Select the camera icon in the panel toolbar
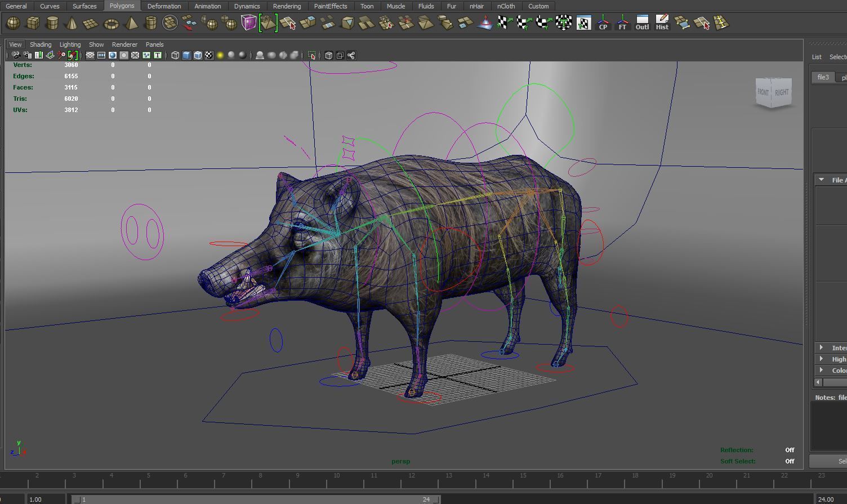This screenshot has width=847, height=504. tap(15, 55)
